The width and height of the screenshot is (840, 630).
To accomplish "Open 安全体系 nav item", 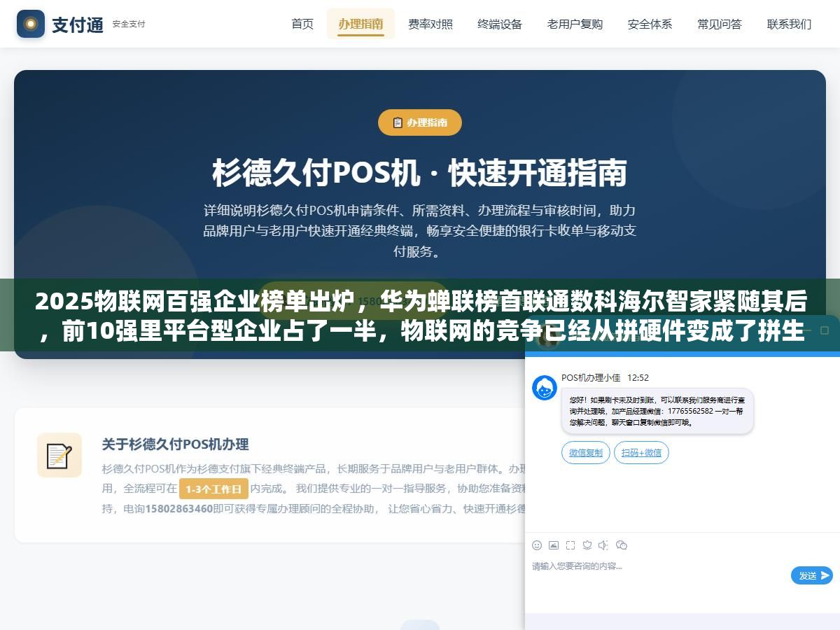I will coord(650,24).
